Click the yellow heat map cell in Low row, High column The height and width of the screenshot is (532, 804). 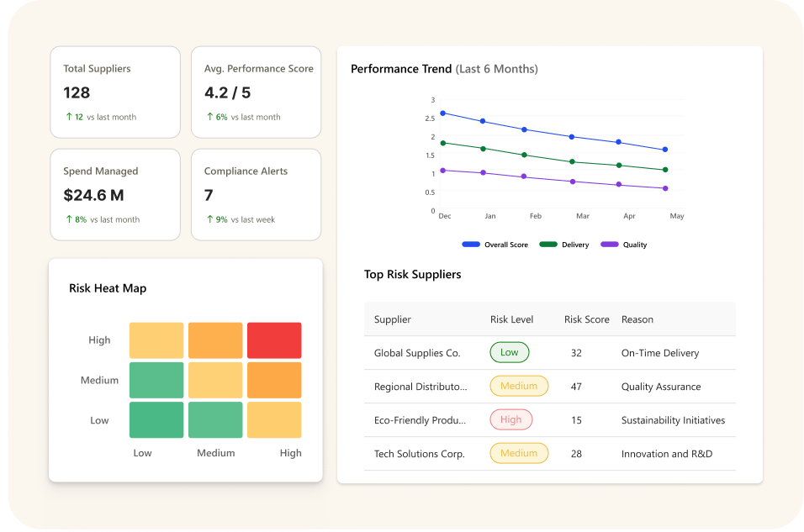[x=274, y=419]
